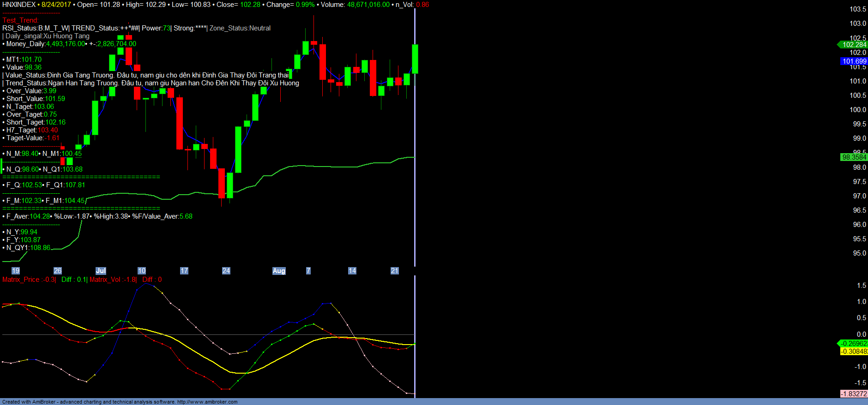Screen dimensions: 868x405
Task: Select the green 98.3584 value tag
Action: [854, 157]
